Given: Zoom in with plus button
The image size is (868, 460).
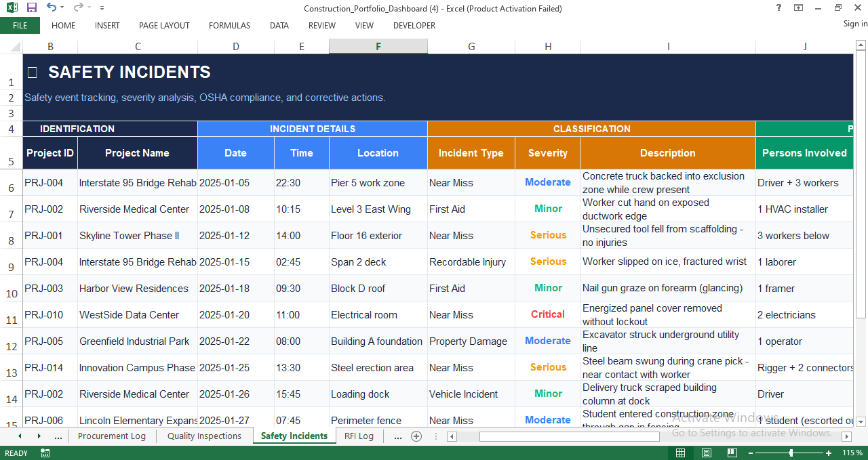Looking at the screenshot, I should click(829, 453).
